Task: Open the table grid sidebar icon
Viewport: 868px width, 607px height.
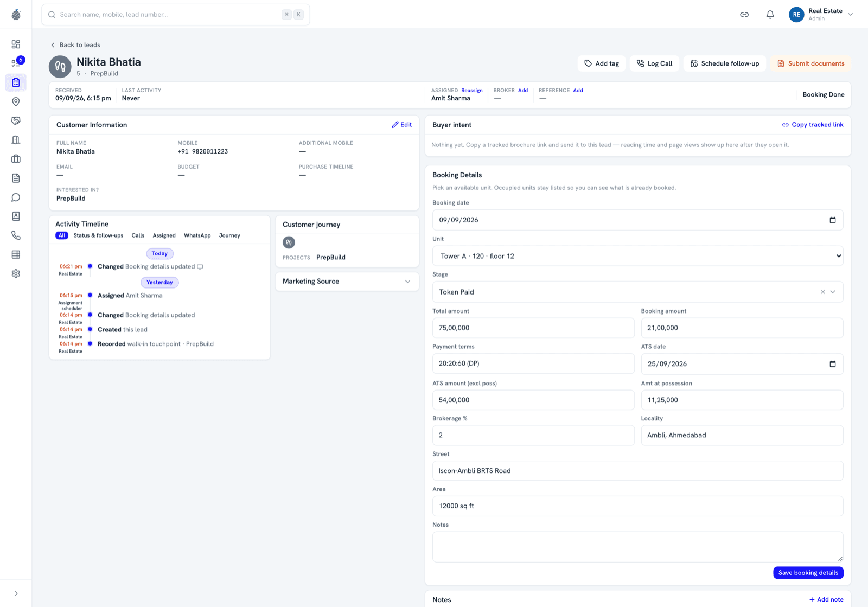Action: (16, 254)
